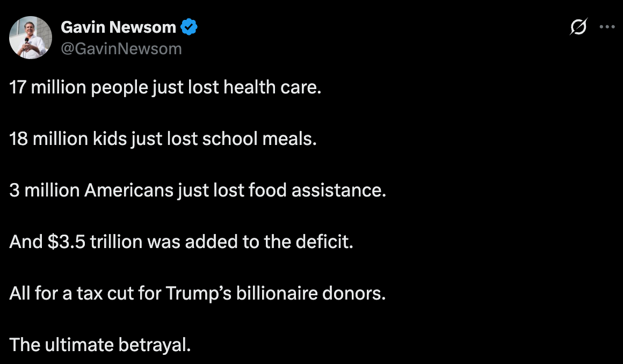Open Gavin Newsom's profile picture

31,38
